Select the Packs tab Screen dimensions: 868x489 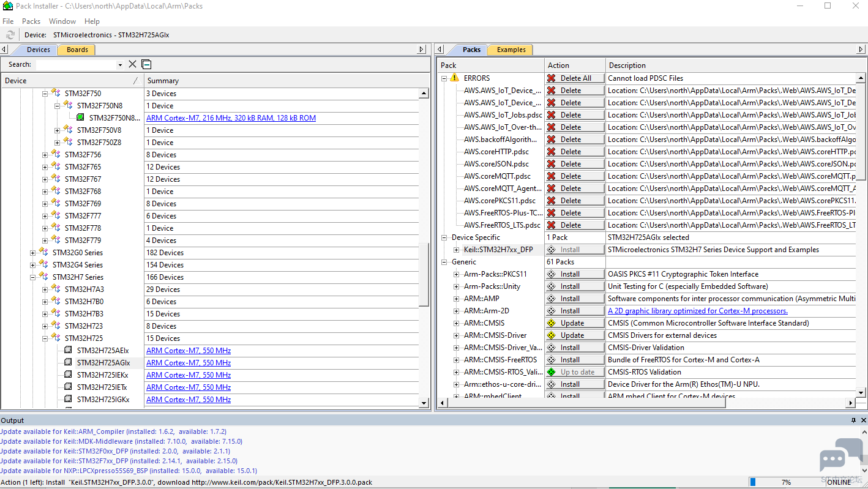tap(471, 50)
